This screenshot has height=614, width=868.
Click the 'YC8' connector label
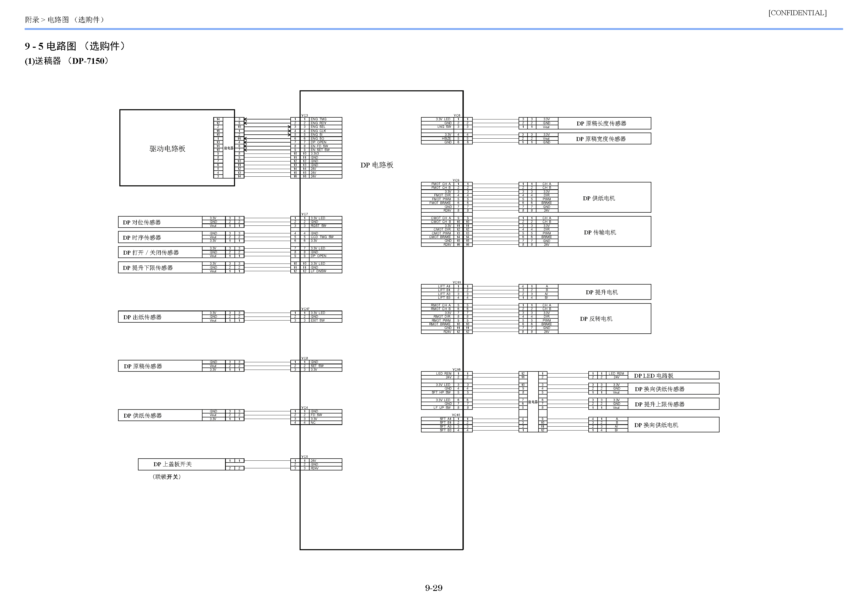[x=305, y=358]
